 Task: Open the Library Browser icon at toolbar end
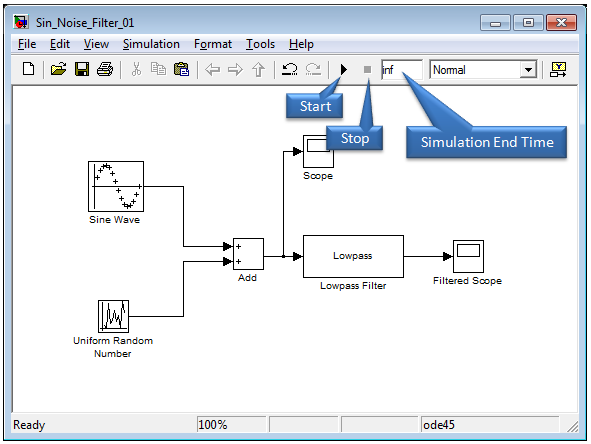(558, 69)
